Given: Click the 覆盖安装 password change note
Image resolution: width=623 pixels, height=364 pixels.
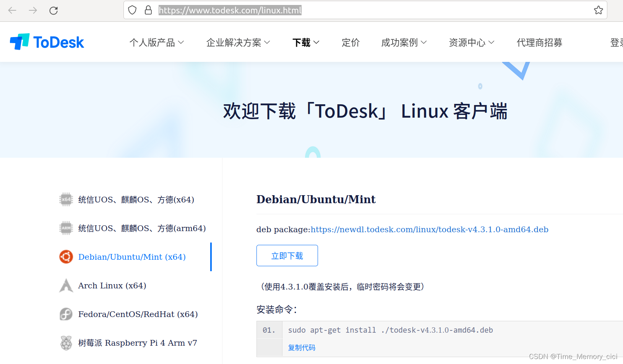Looking at the screenshot, I should (342, 287).
